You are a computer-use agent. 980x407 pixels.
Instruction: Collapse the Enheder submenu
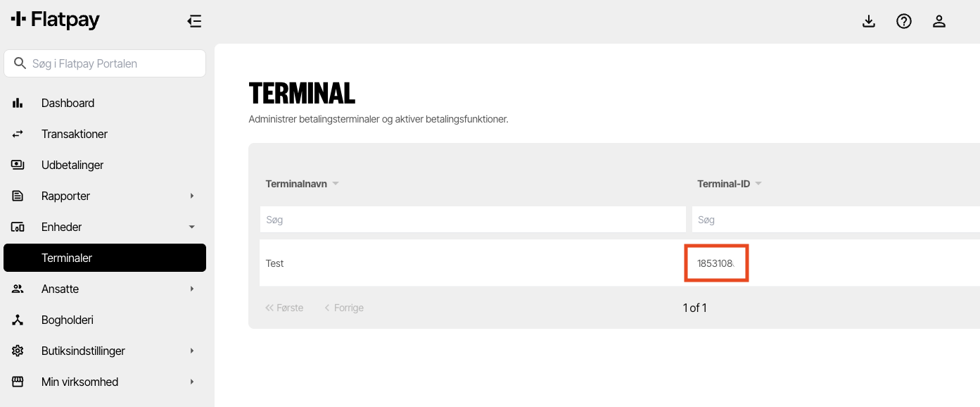click(x=191, y=227)
